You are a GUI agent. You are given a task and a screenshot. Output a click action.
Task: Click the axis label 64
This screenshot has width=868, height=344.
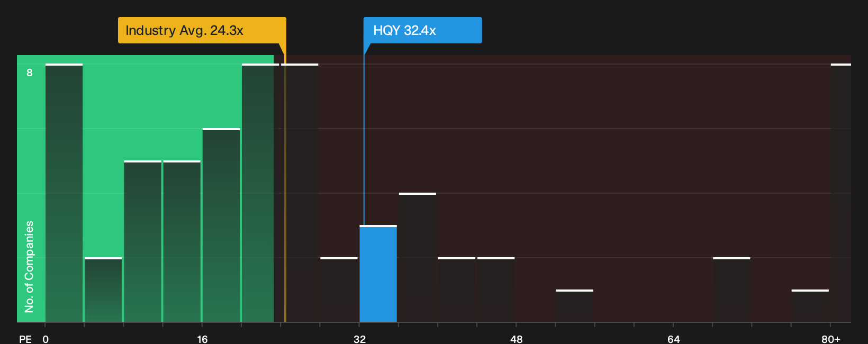(x=673, y=339)
